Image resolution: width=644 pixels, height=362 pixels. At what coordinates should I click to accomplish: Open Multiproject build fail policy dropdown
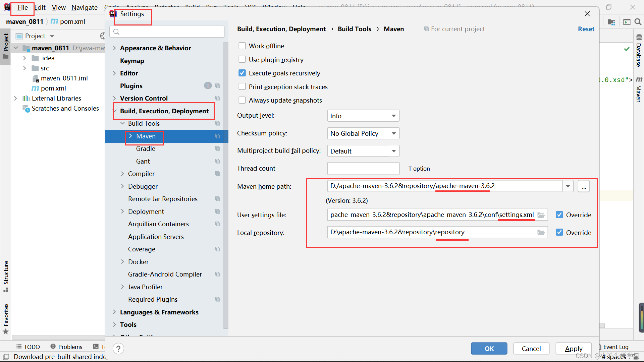363,151
